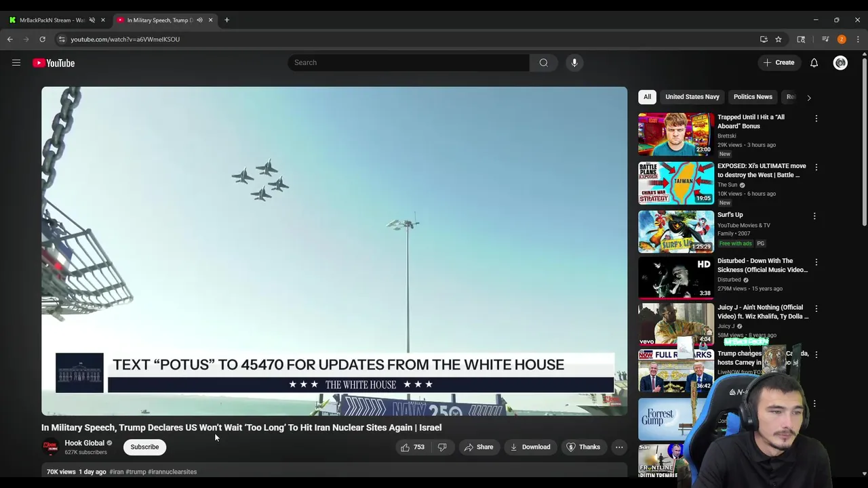
Task: Click page vertical scrollbar thumb
Action: (x=864, y=142)
